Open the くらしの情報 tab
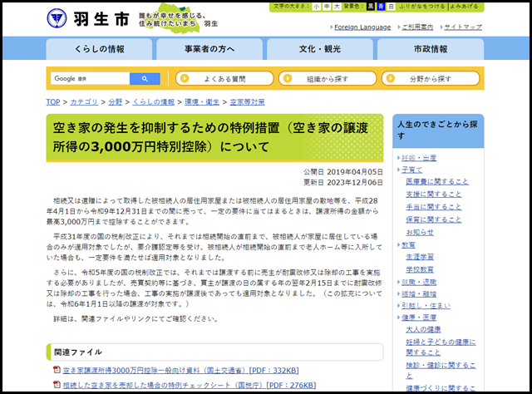 (x=99, y=49)
